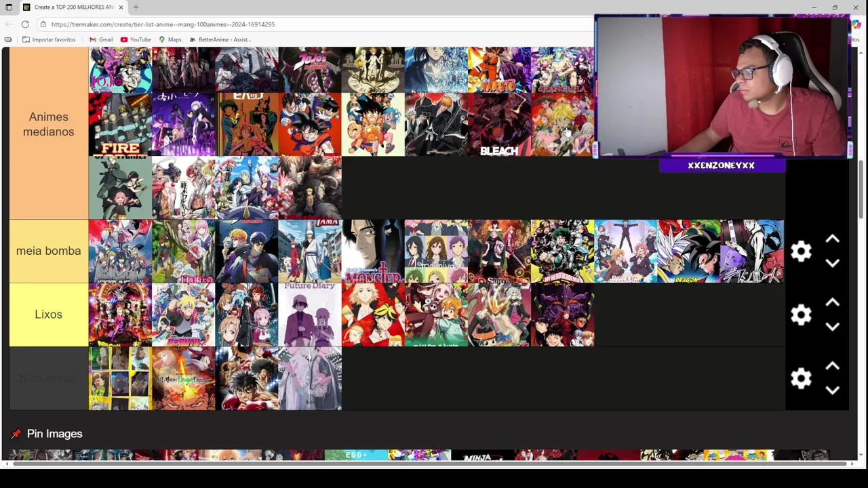Close the Create a TOP 200 MELHORES tab
The width and height of the screenshot is (868, 488).
(x=121, y=7)
